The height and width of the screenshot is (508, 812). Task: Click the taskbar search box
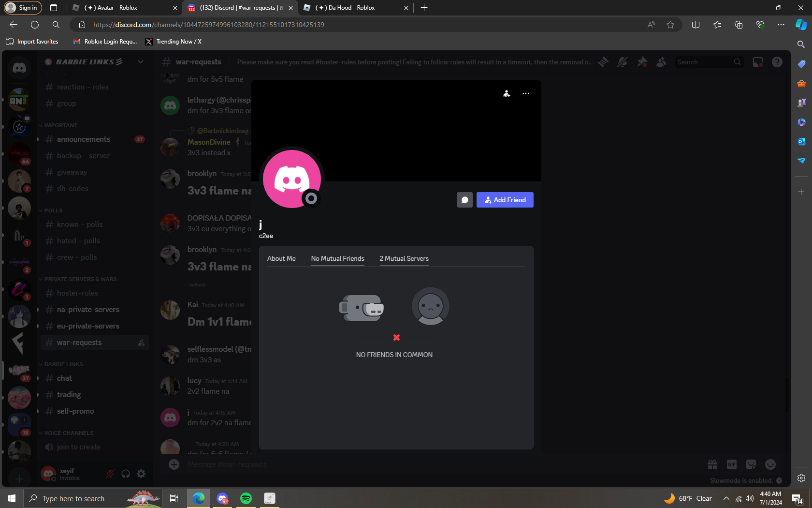point(93,498)
